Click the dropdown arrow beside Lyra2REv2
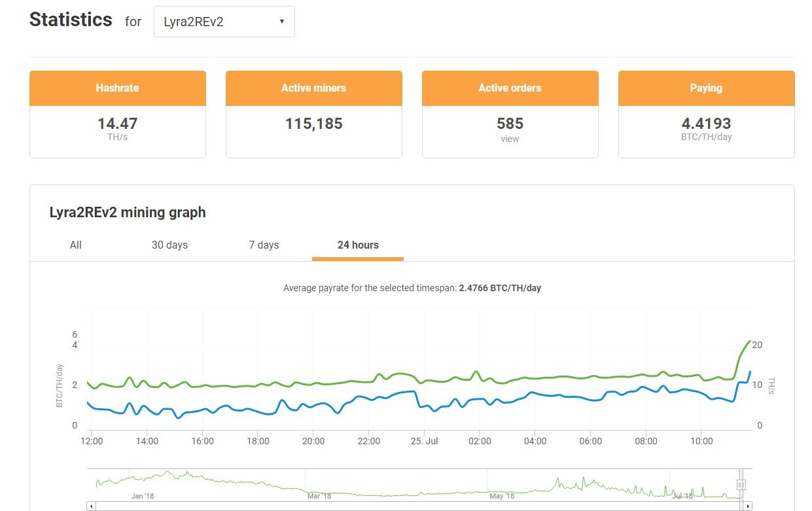 point(282,22)
